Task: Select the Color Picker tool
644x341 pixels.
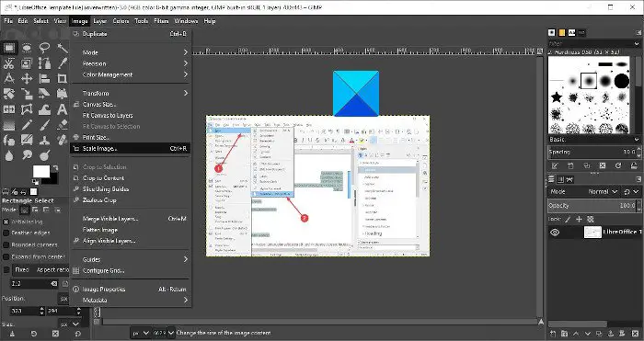Action: 62,63
